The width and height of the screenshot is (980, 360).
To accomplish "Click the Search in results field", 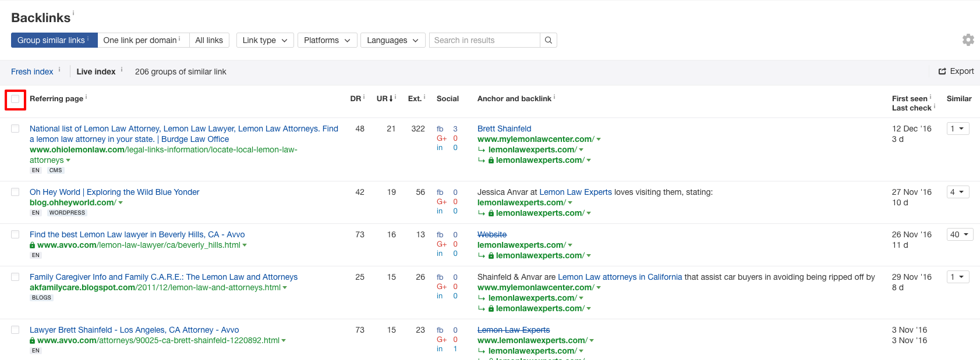I will click(x=484, y=40).
